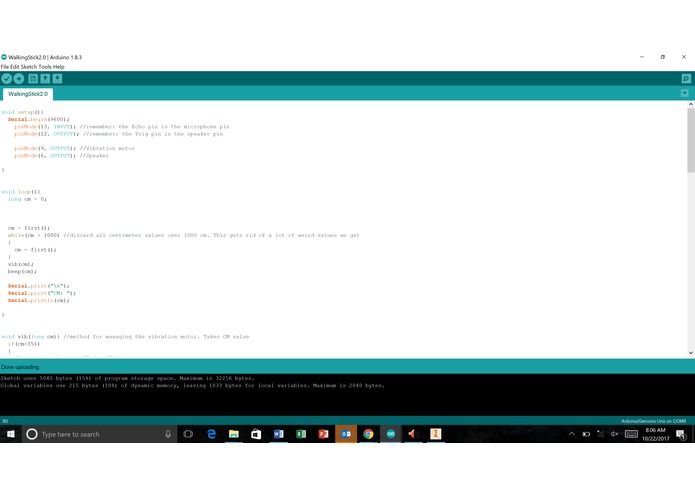
Task: Click the pinMode(9, OUTPUT) vibration motor line
Action: pos(74,148)
